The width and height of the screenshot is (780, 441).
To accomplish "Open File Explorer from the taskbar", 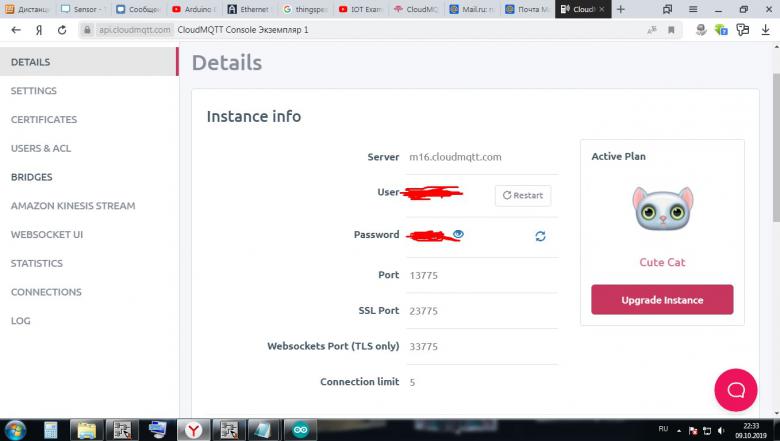I will 87,430.
